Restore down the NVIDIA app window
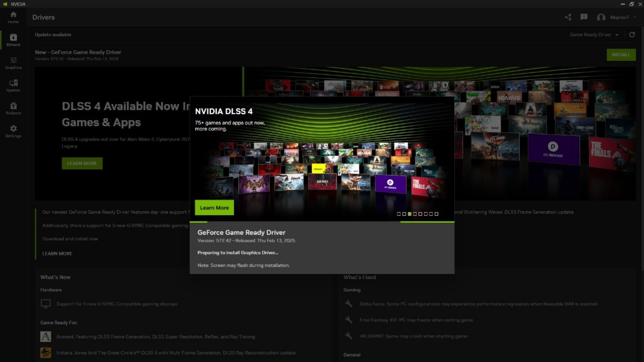Image resolution: width=644 pixels, height=362 pixels. (x=632, y=4)
